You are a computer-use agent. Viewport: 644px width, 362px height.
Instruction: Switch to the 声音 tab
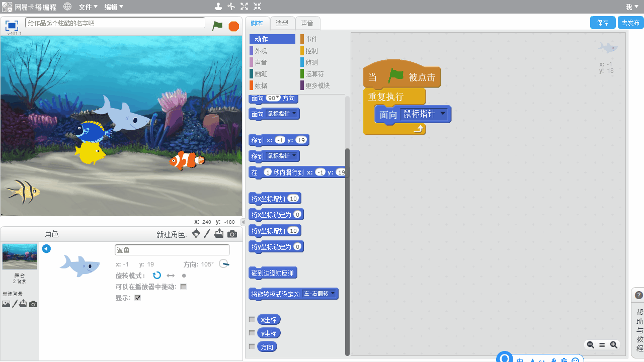pos(307,23)
